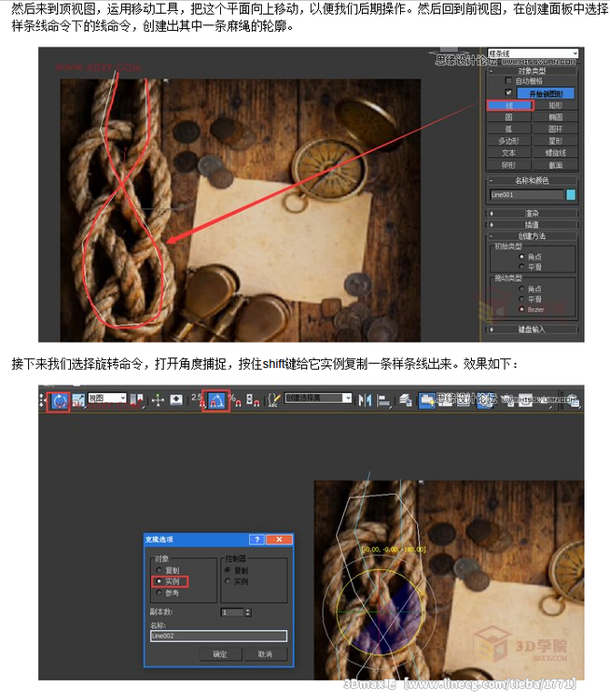Screen dimensions: 610x700
Task: Select the 参考 radio in clone options
Action: [159, 592]
